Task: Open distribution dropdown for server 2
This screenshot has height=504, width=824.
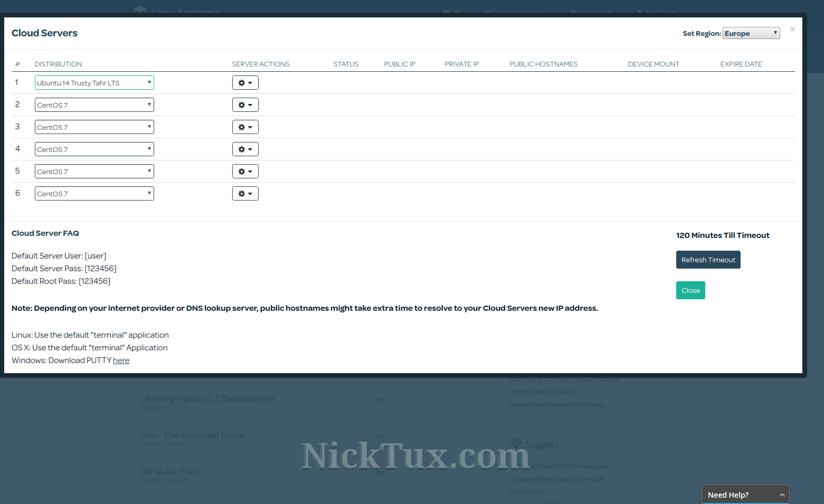Action: tap(94, 105)
